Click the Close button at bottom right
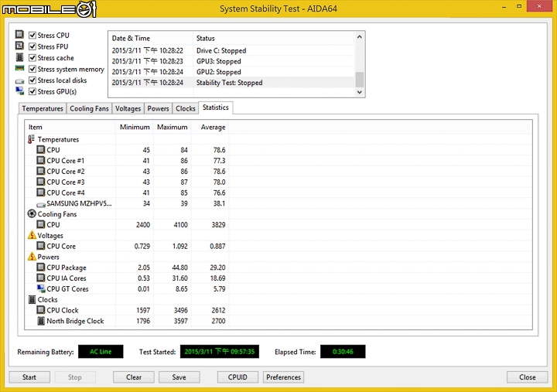The image size is (557, 392). point(527,377)
